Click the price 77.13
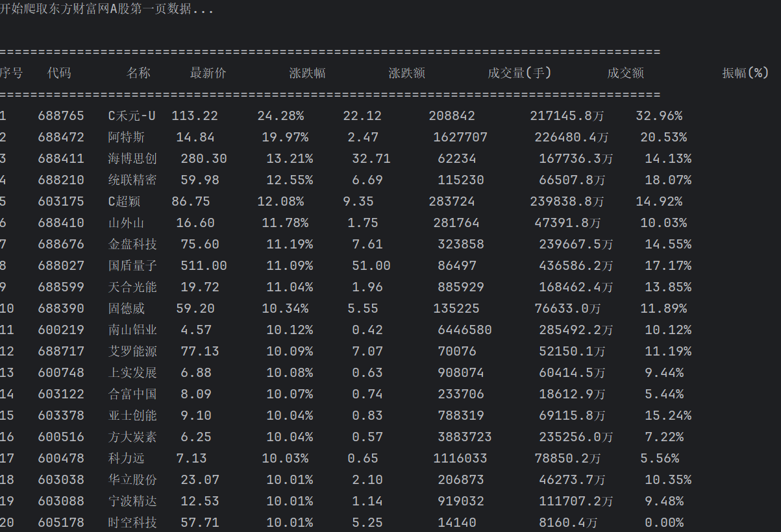Viewport: 781px width, 532px height. tap(200, 352)
